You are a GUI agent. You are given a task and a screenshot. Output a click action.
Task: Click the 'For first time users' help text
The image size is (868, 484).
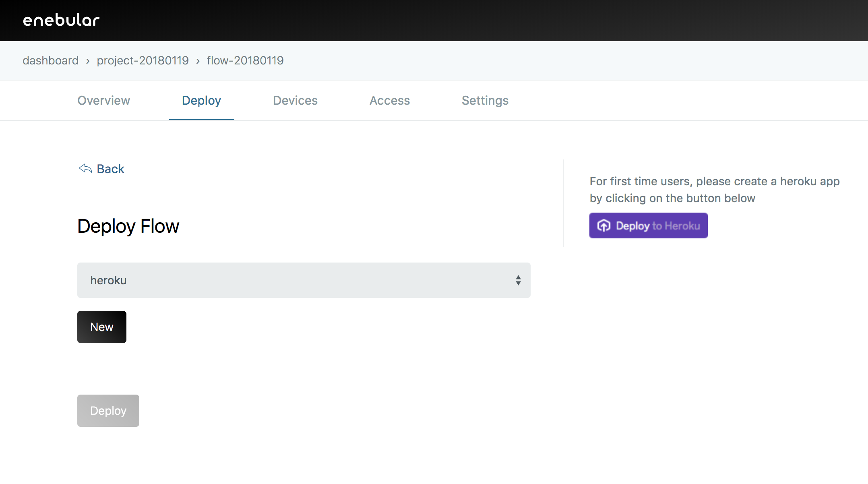715,190
